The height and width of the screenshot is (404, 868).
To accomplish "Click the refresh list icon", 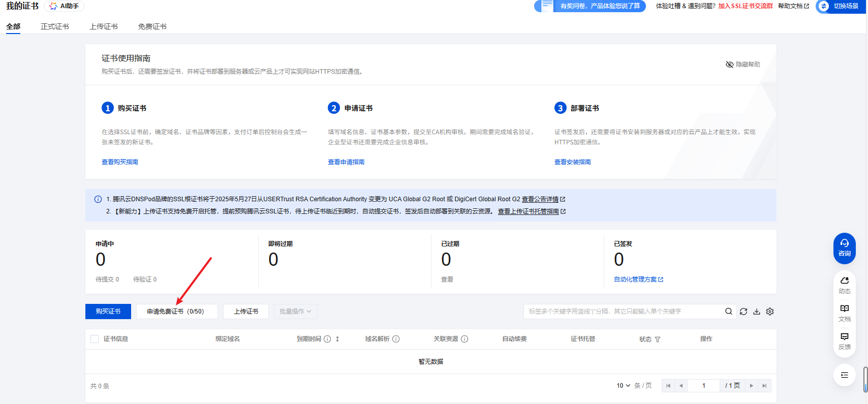I will pos(743,312).
